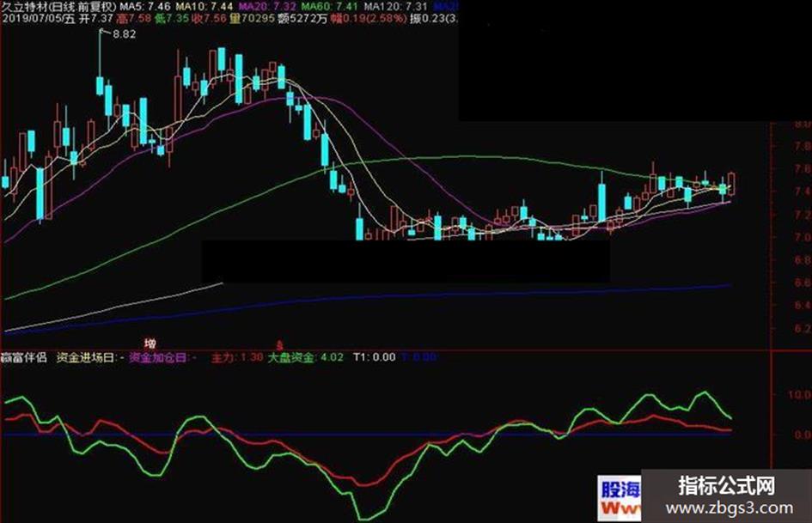Screen dimensions: 812x523
Task: Click the last red candlestick on the right
Action: coord(732,183)
